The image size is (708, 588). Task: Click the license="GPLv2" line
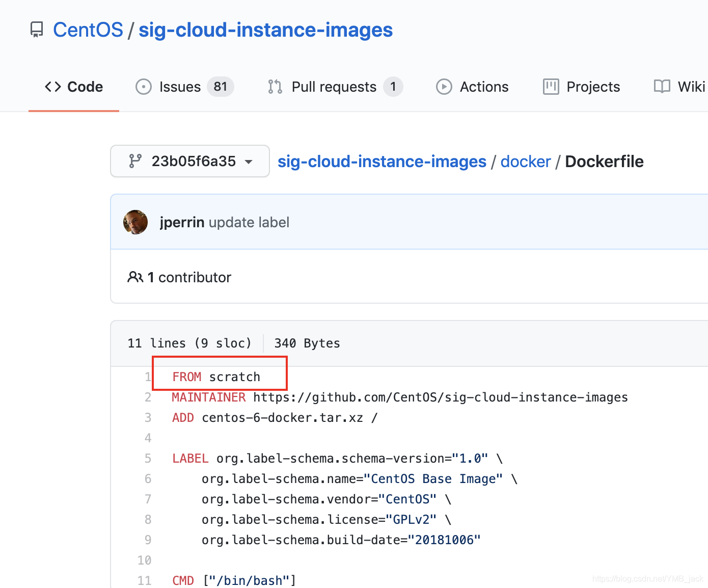[x=326, y=519]
